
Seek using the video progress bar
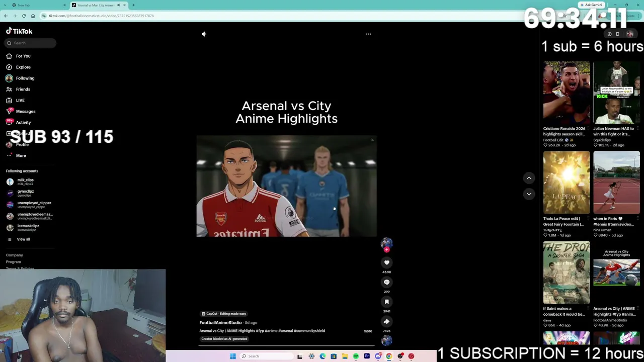(286, 345)
